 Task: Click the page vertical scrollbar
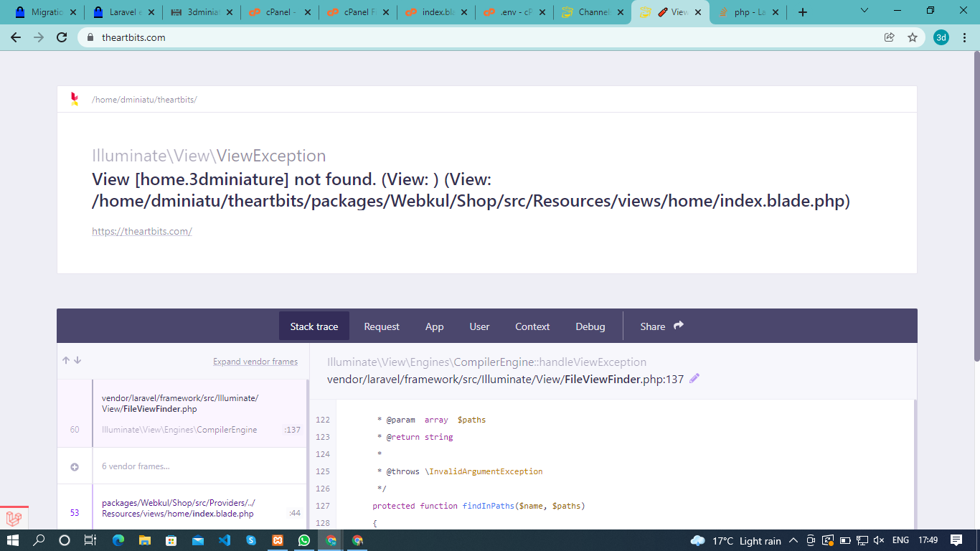tap(976, 208)
